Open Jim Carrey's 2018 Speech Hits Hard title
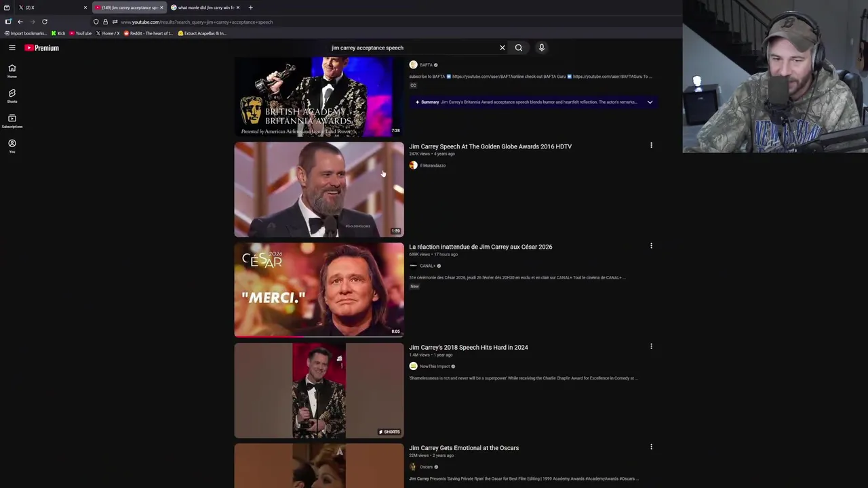868x488 pixels. coord(469,347)
